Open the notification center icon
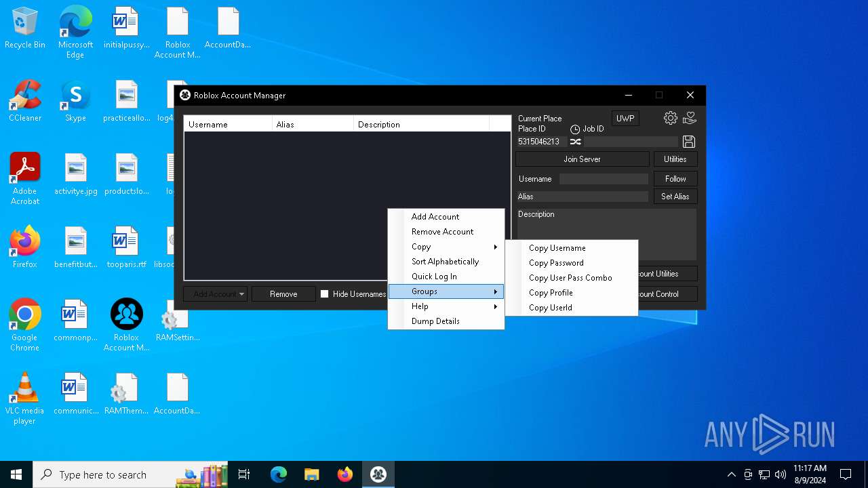868x488 pixels. (x=846, y=474)
